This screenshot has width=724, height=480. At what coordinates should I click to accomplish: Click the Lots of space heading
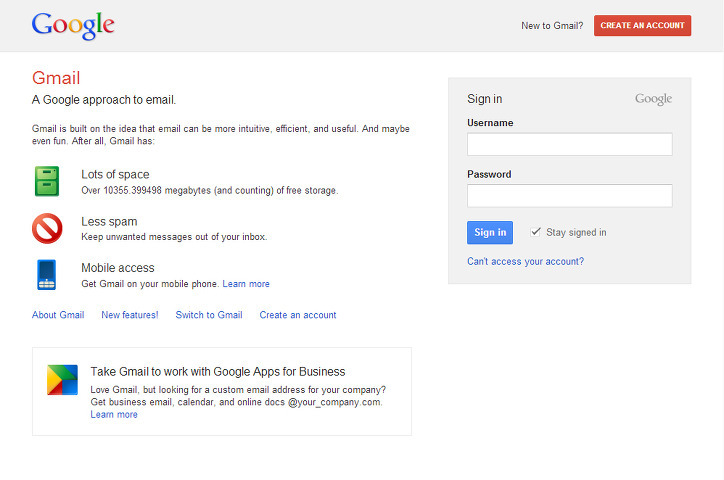point(115,174)
